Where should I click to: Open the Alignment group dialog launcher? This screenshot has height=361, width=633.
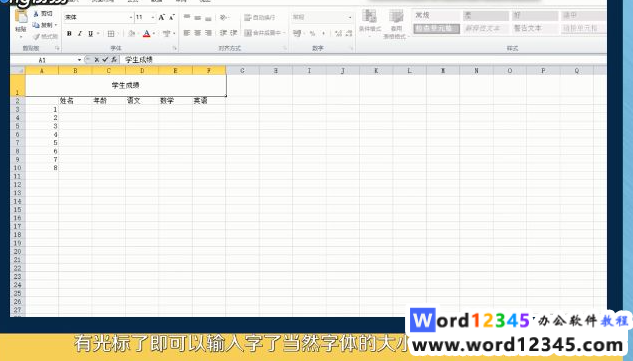click(285, 48)
